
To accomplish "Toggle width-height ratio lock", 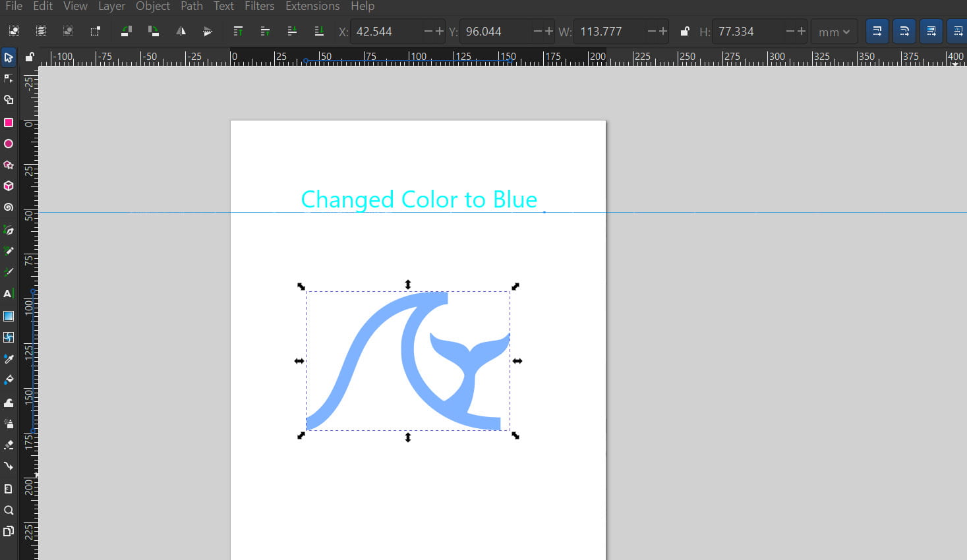I will [x=685, y=31].
